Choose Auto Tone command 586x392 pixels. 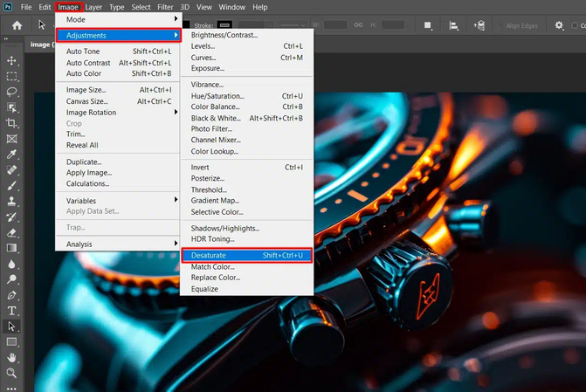pos(119,52)
